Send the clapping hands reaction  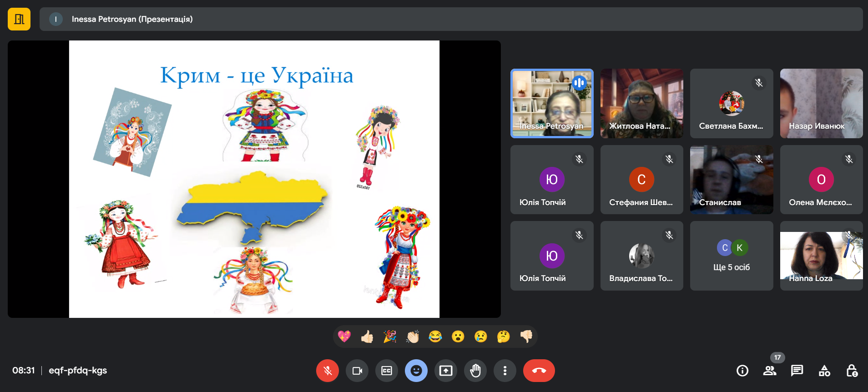413,337
